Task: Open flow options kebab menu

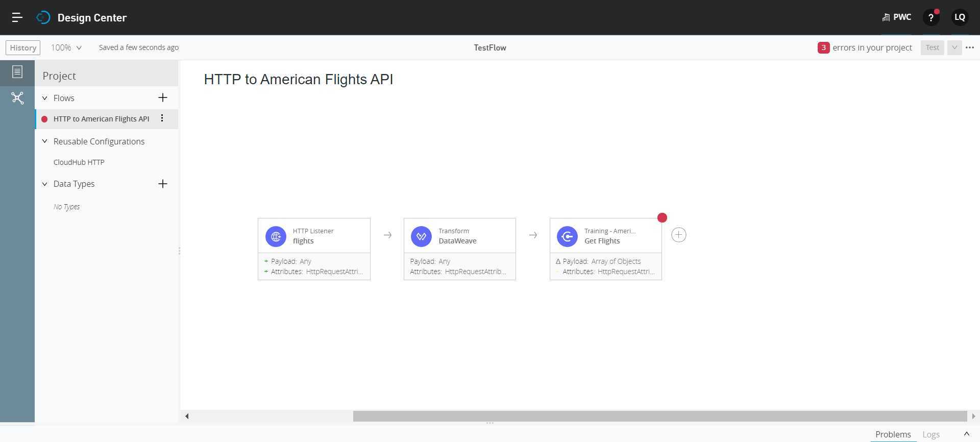Action: [x=162, y=118]
